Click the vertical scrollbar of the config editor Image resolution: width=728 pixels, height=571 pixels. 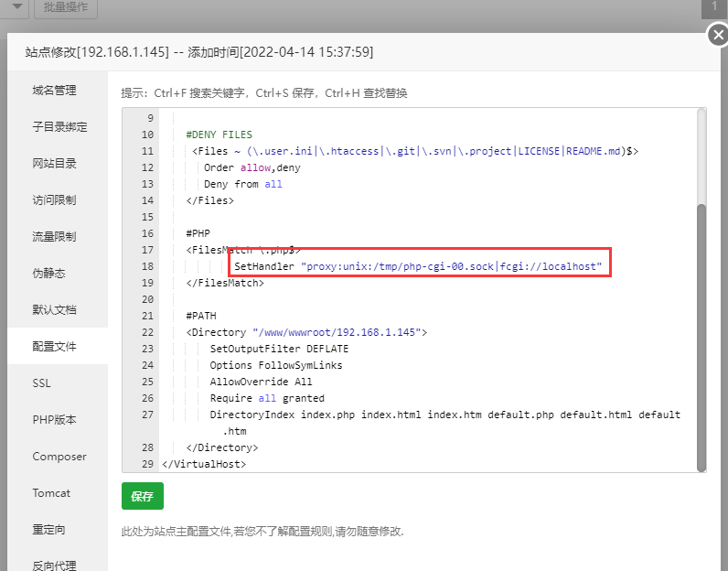[701, 338]
